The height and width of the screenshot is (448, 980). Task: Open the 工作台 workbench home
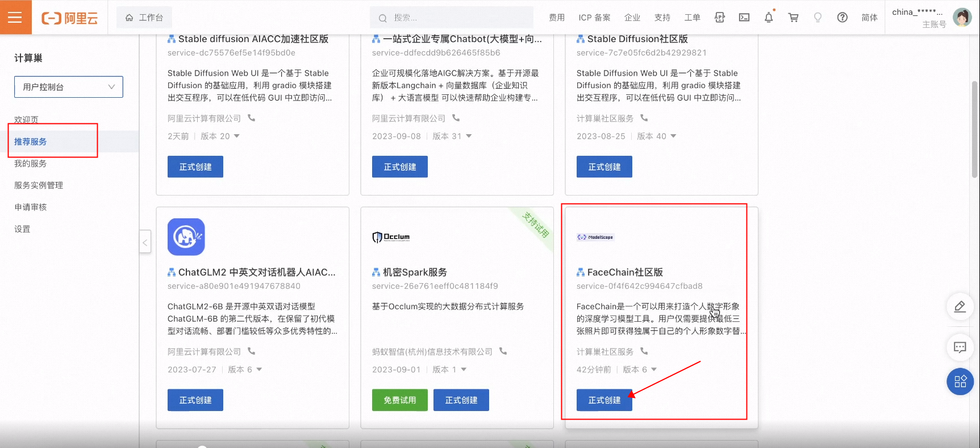(x=144, y=18)
